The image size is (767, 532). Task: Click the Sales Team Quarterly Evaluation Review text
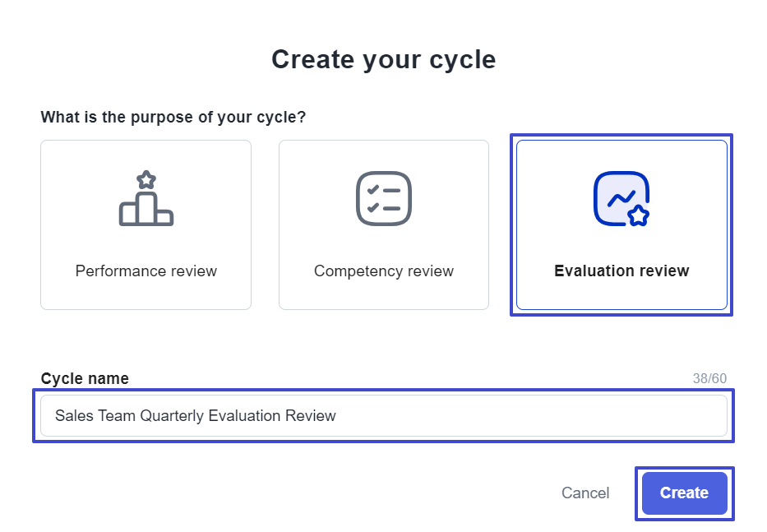pos(195,415)
